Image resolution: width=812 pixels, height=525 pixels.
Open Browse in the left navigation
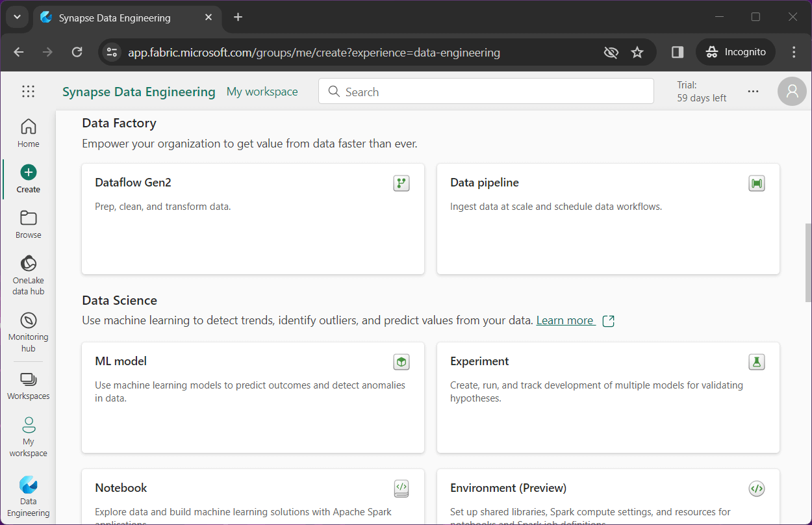(x=29, y=224)
